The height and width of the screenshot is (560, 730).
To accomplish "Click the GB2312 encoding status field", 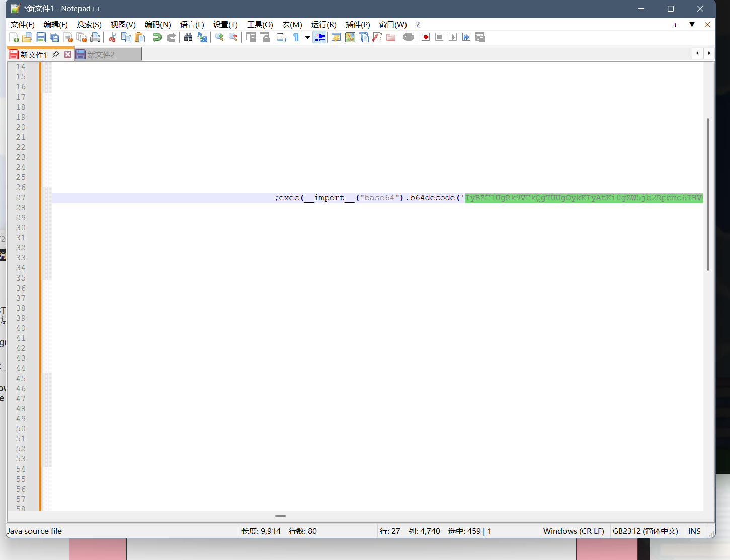I will 645,531.
